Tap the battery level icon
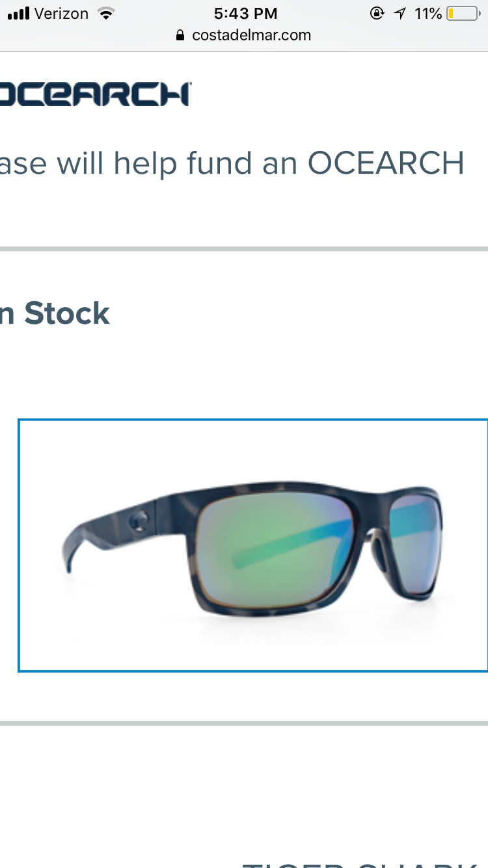The image size is (488, 868). coord(463,13)
